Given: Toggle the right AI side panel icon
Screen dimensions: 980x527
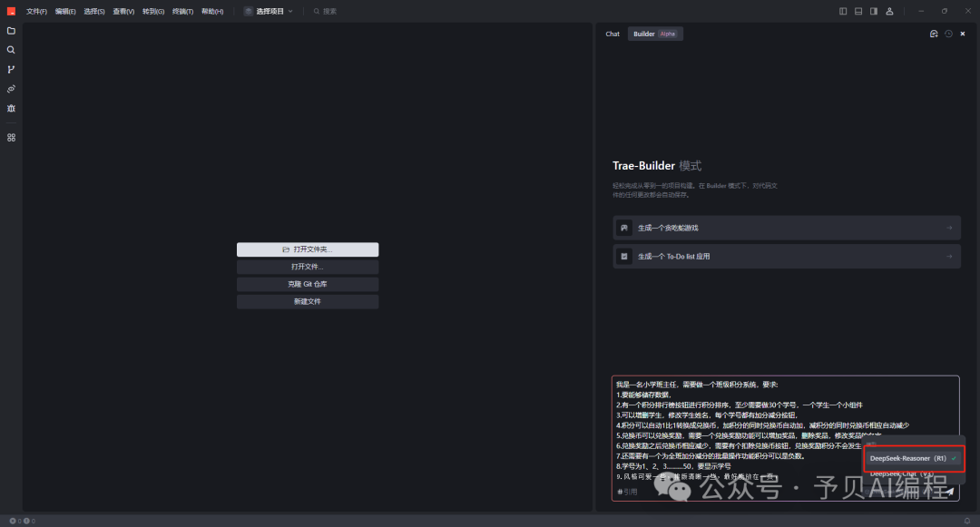Looking at the screenshot, I should [874, 11].
